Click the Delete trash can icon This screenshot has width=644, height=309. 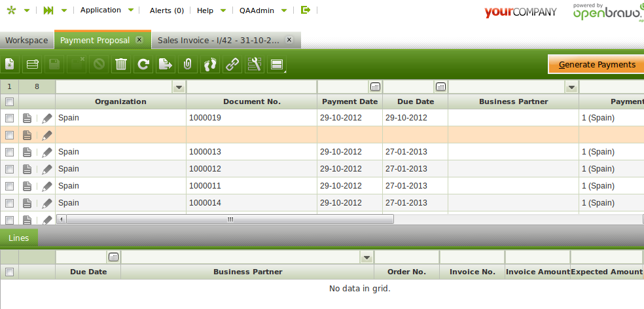point(120,64)
